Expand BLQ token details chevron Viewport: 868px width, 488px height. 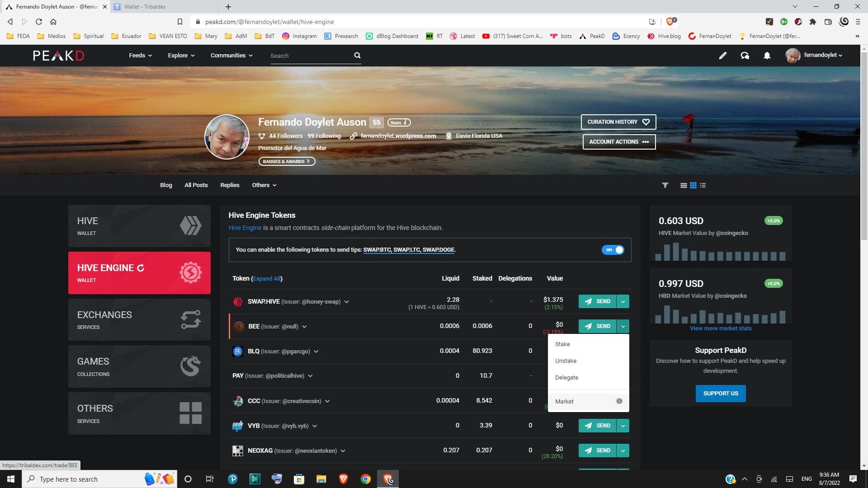click(316, 352)
